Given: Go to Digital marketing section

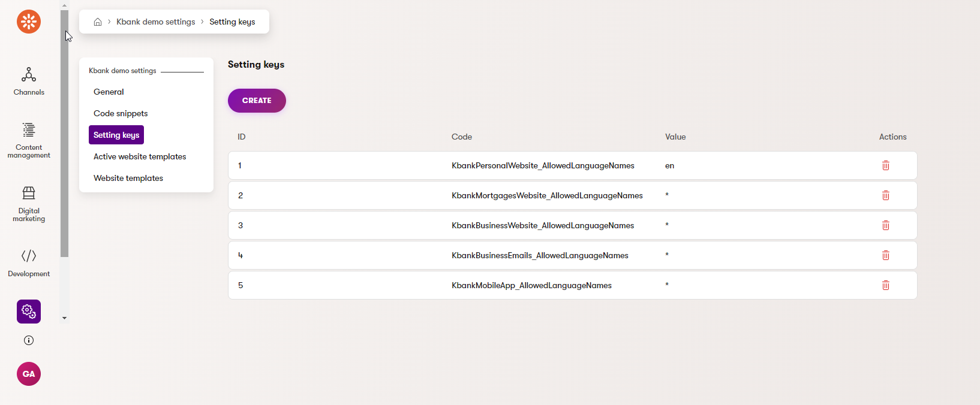Looking at the screenshot, I should pos(29,204).
